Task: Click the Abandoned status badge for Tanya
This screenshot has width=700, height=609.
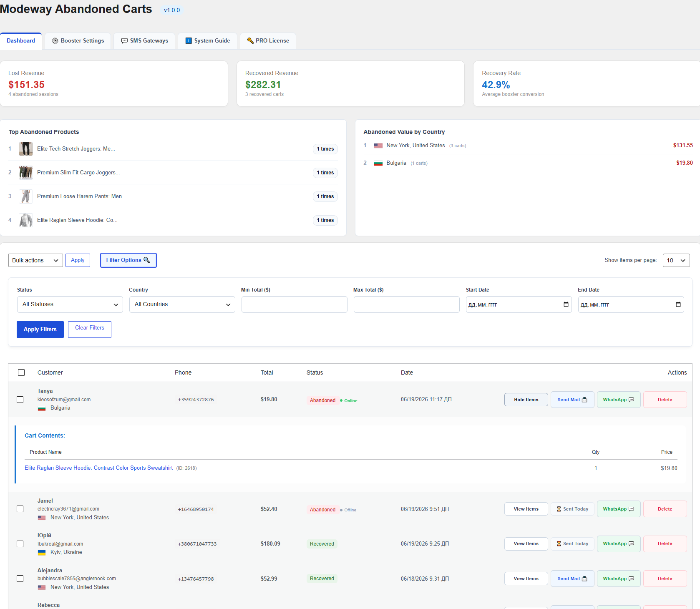Action: click(322, 400)
